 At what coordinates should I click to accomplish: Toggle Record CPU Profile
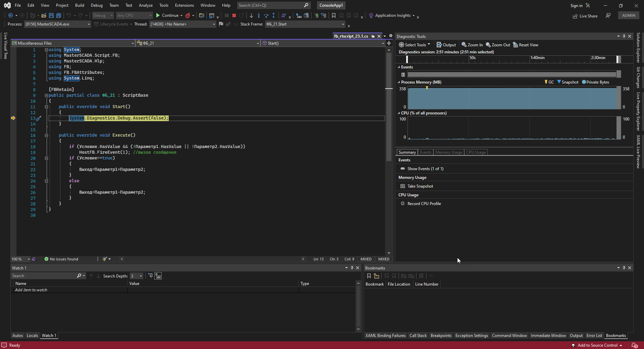[424, 204]
